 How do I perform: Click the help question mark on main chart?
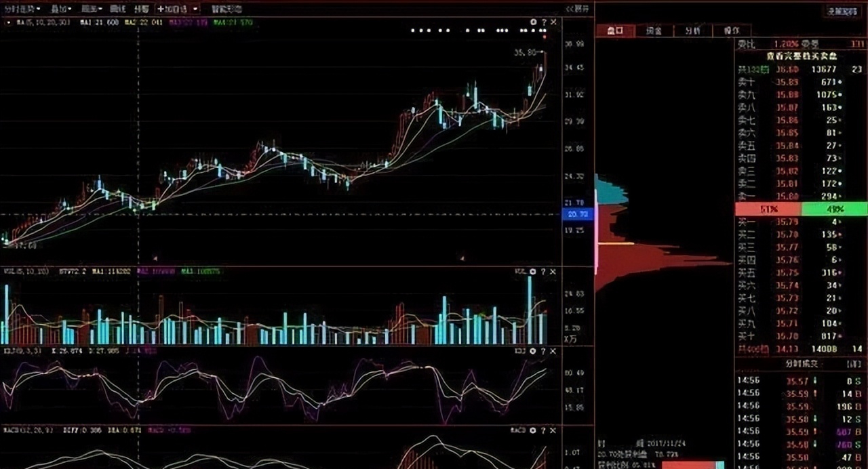[x=543, y=22]
